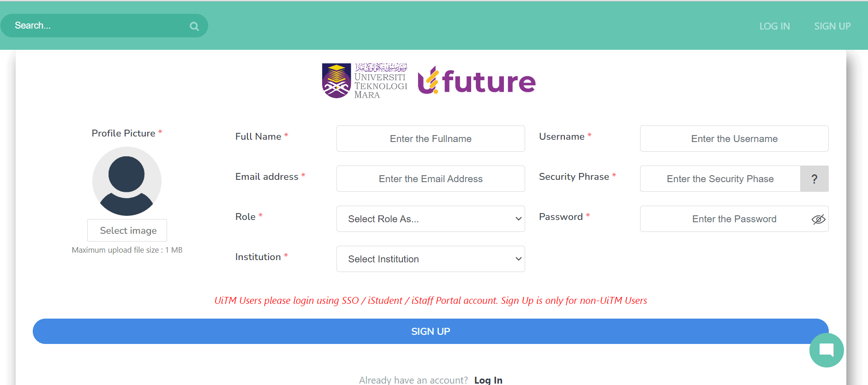Expand the Role dropdown chevron
The height and width of the screenshot is (385, 868).
click(518, 219)
